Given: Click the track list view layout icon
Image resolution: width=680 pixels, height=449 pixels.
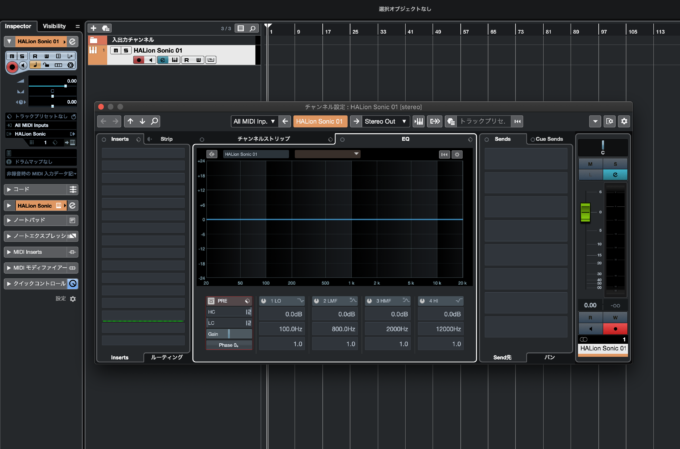Looking at the screenshot, I should (241, 28).
